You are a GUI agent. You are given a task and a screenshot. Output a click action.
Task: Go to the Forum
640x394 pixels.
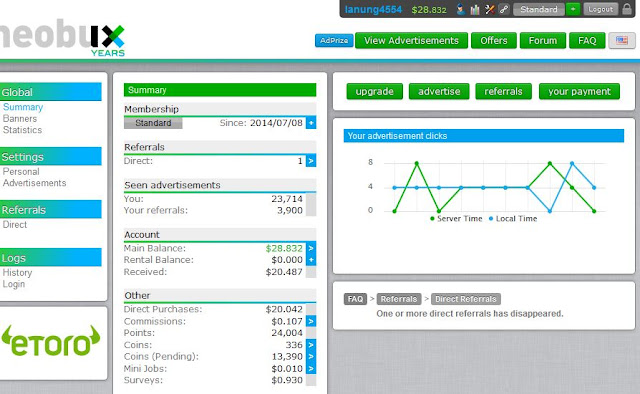[x=542, y=40]
